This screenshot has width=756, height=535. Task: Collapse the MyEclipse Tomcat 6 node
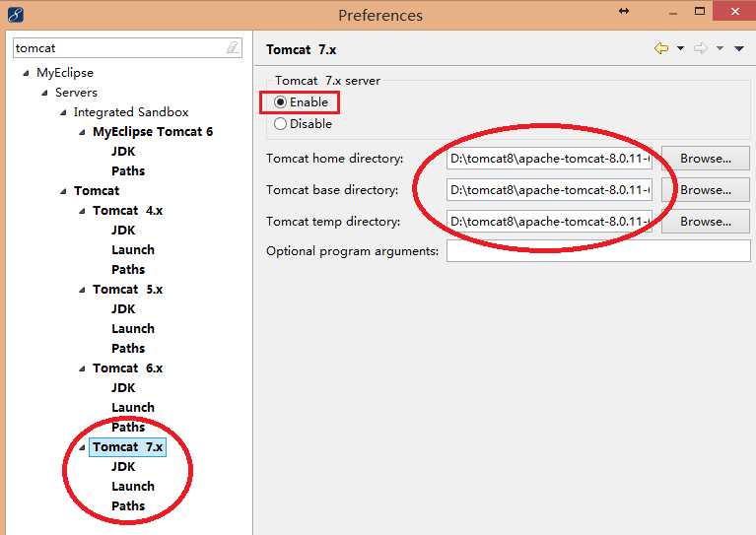pos(83,133)
